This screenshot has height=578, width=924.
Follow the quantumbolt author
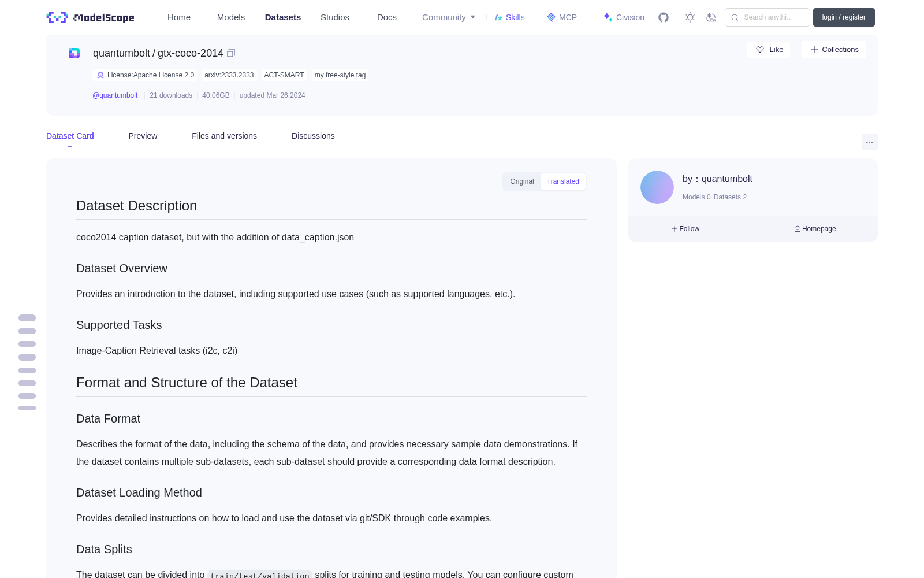coord(685,229)
